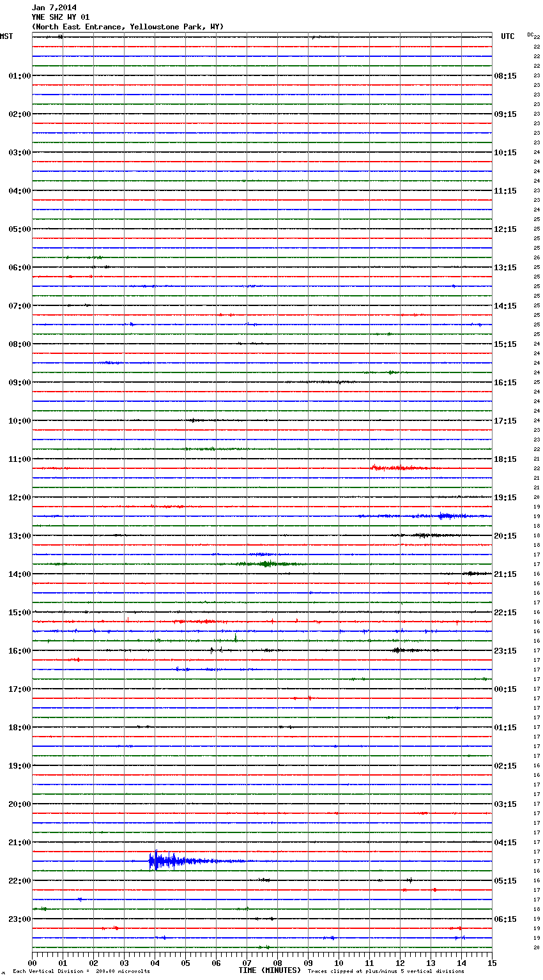The height and width of the screenshot is (980, 543).
Task: Select the 23:00 MST time label
Action: (20, 919)
